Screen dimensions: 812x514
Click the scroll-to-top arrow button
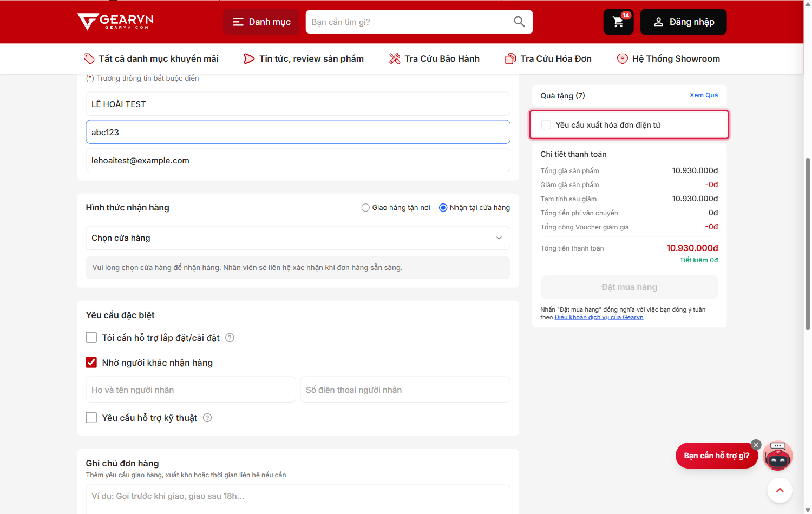780,491
